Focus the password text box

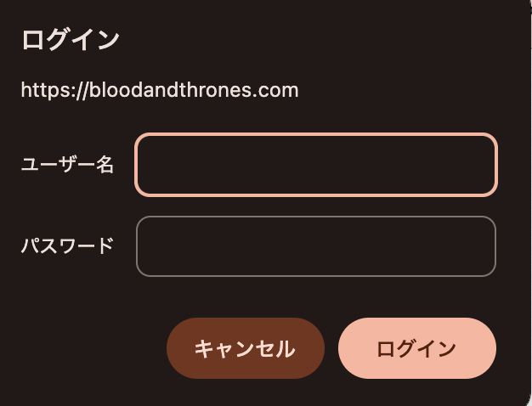315,246
